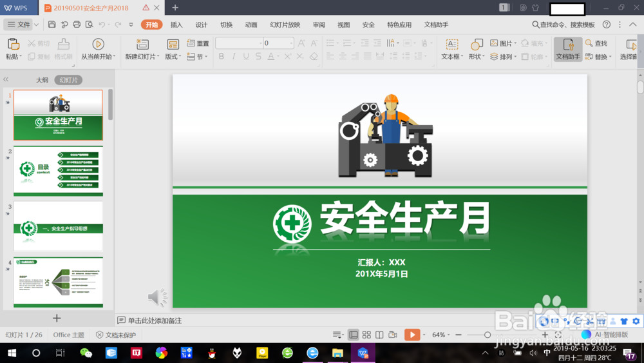Collapse the slide thumbnail panel
Screen dimensions: 644x363
click(6, 79)
